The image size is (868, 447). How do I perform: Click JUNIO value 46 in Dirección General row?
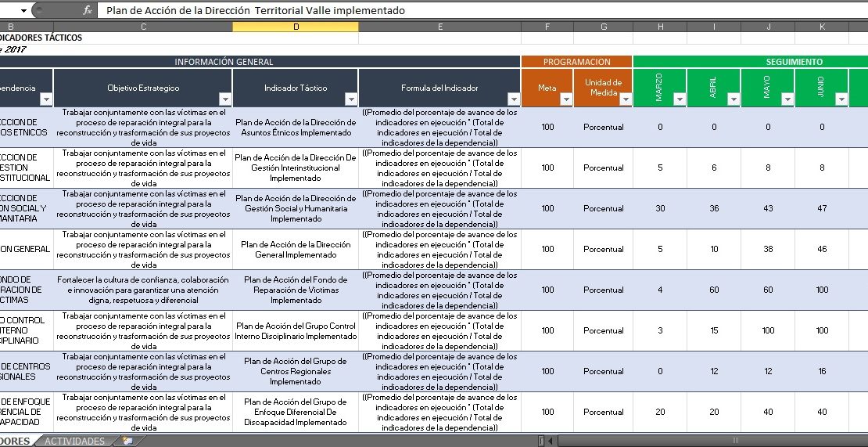(822, 249)
